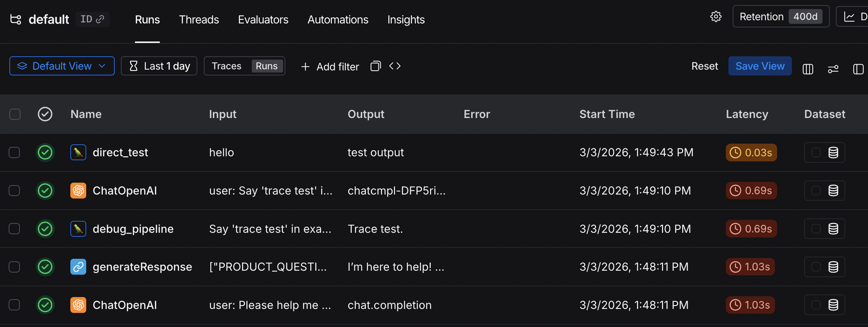The width and height of the screenshot is (868, 327).
Task: Reset the current filters
Action: 704,66
